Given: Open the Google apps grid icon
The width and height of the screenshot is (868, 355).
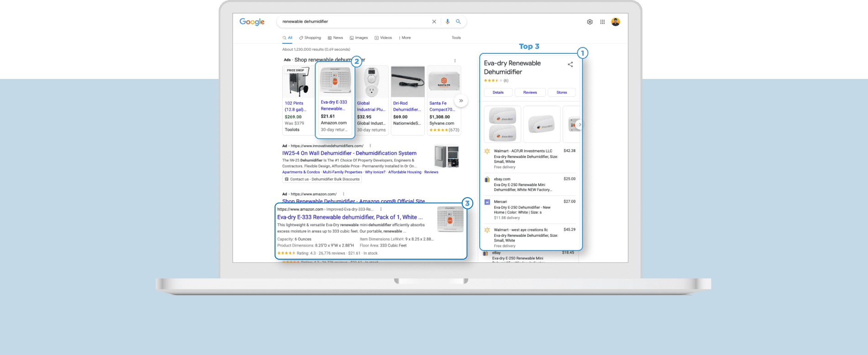Looking at the screenshot, I should (x=603, y=22).
